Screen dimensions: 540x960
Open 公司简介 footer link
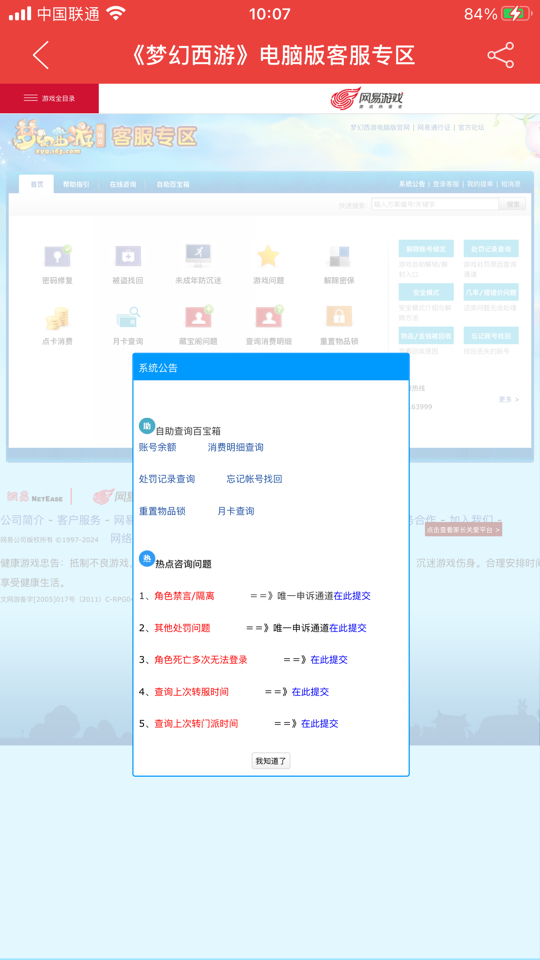(x=22, y=520)
